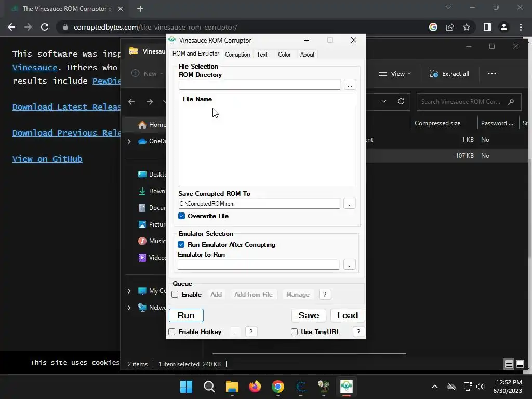The image size is (532, 399).
Task: Click the Save button
Action: pos(309,315)
